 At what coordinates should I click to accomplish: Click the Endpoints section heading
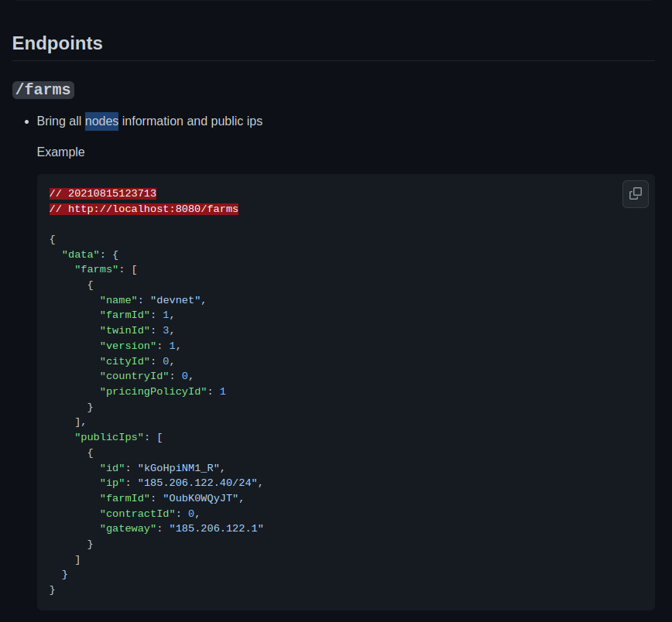pyautogui.click(x=57, y=43)
